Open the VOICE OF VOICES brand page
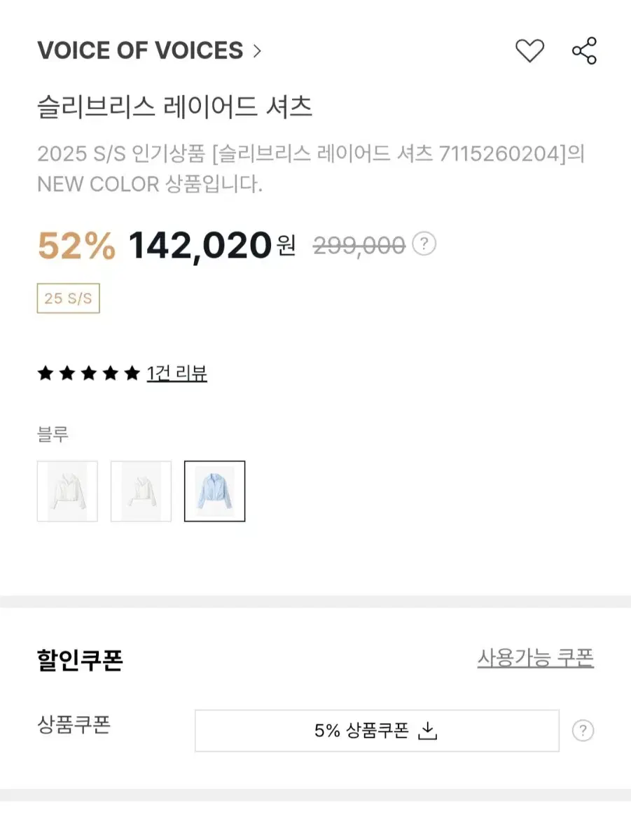Viewport: 631px width, 840px height. click(x=140, y=51)
